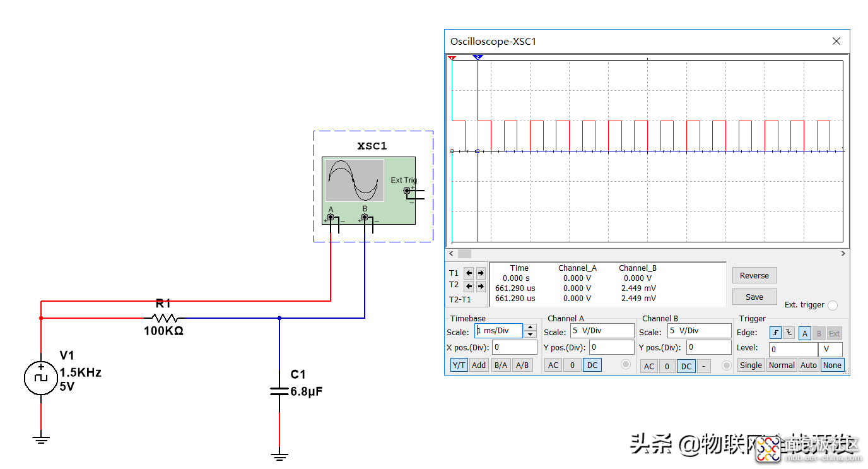Click the red T1 cursor marker
868x469 pixels.
452,57
